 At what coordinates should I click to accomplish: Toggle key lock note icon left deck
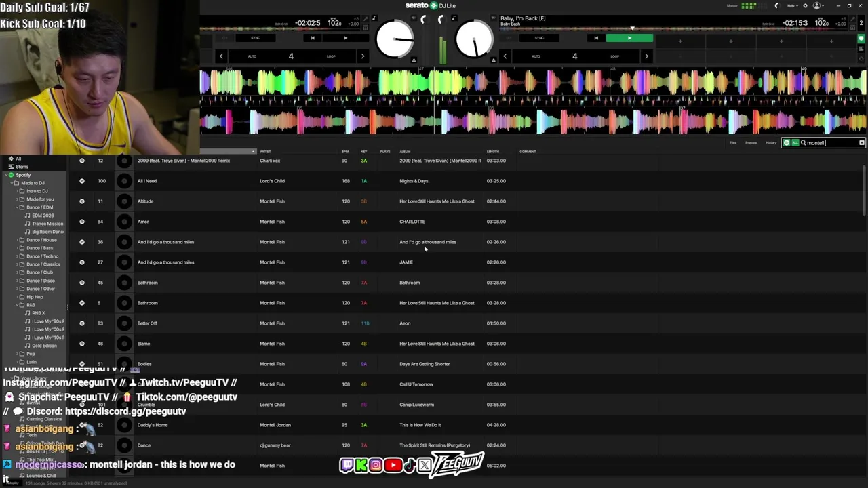pyautogui.click(x=374, y=18)
